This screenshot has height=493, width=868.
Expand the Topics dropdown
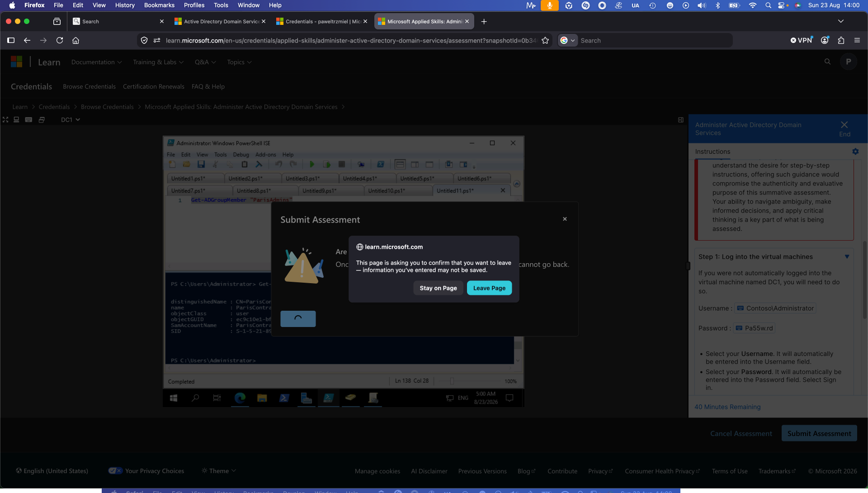pyautogui.click(x=239, y=62)
